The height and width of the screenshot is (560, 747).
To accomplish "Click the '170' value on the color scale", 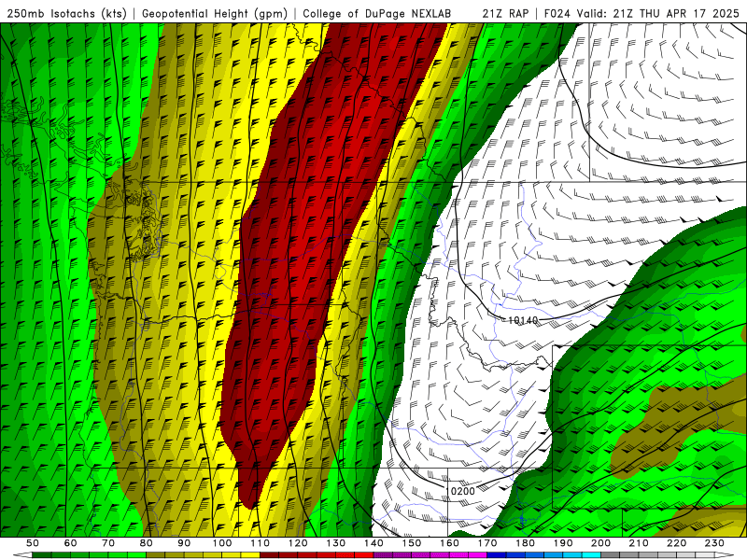I will 487,543.
